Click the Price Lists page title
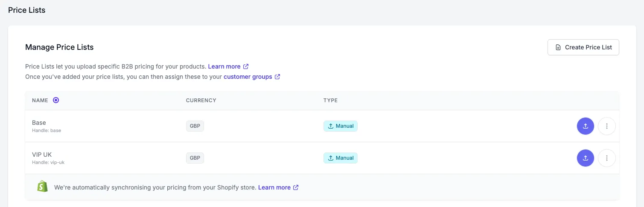This screenshot has height=207, width=644. [27, 10]
